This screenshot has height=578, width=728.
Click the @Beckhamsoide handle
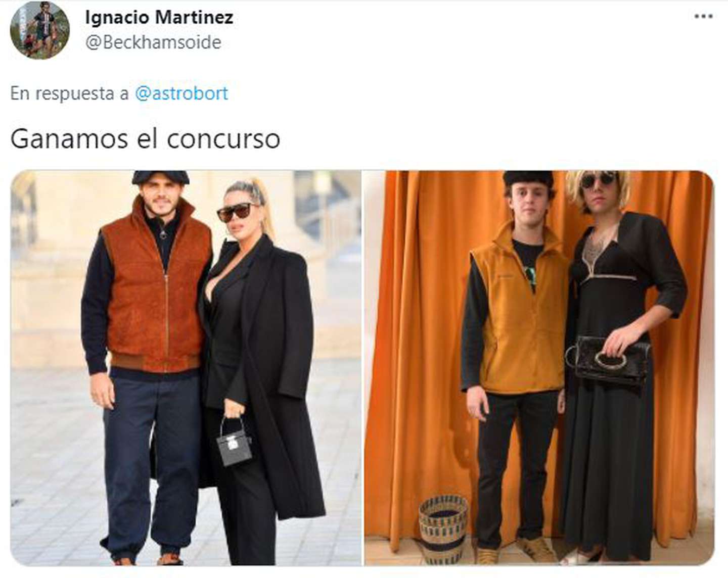[x=153, y=42]
